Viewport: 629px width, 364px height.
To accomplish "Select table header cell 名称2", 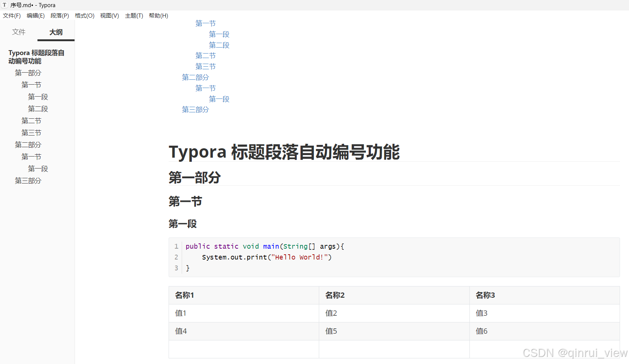I will click(x=394, y=295).
